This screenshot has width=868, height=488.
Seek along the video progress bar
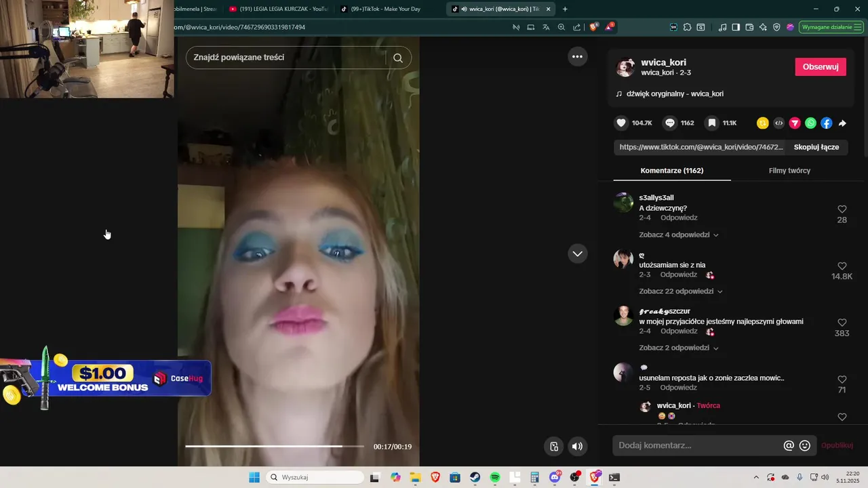point(275,446)
